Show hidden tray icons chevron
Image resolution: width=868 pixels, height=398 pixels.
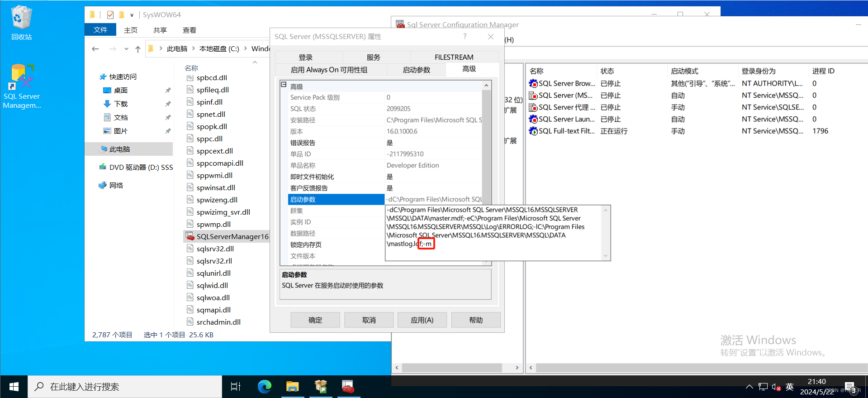(x=749, y=387)
